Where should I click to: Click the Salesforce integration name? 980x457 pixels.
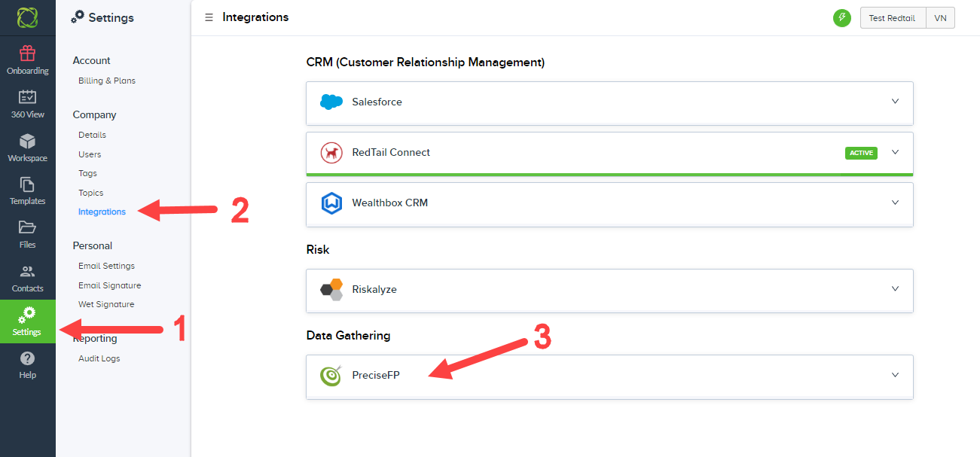(x=377, y=102)
